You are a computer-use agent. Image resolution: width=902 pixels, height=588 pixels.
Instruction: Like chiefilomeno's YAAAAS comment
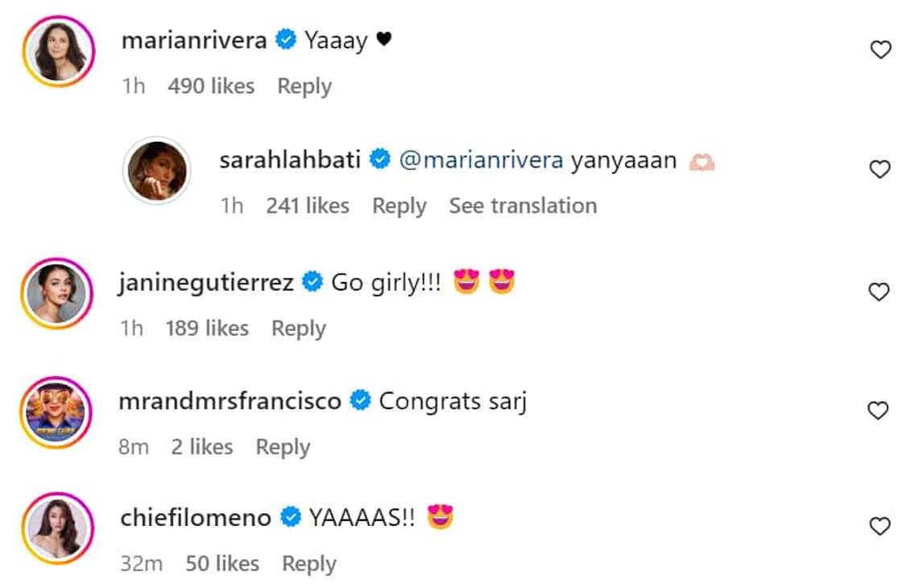click(880, 528)
